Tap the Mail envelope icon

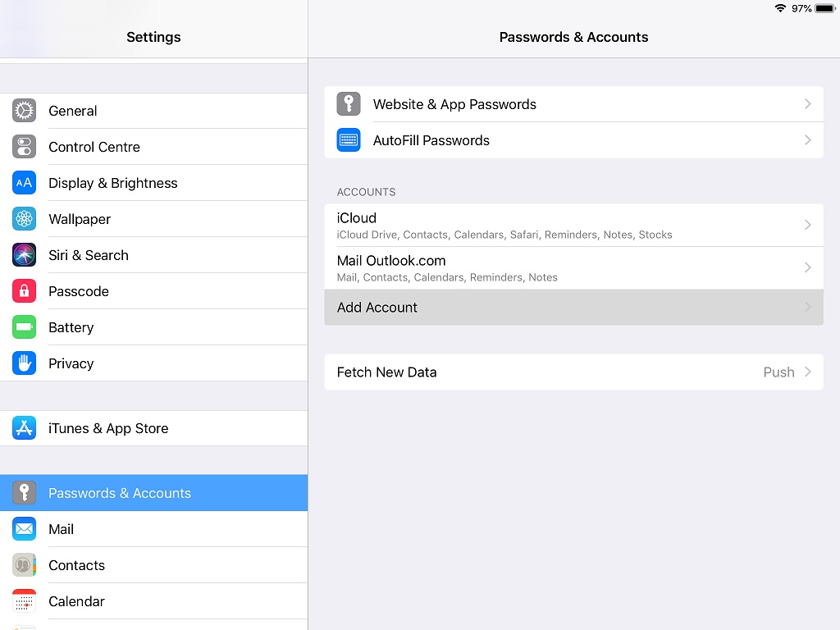click(x=24, y=529)
